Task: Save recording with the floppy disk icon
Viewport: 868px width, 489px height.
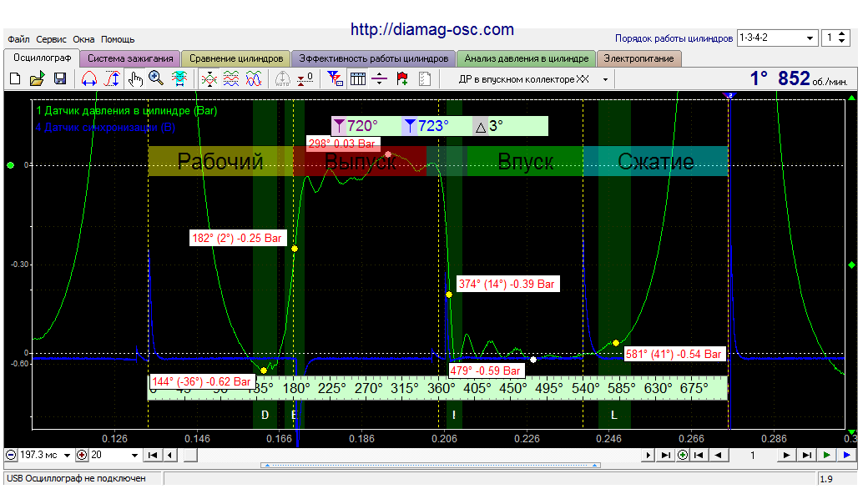Action: coord(60,78)
